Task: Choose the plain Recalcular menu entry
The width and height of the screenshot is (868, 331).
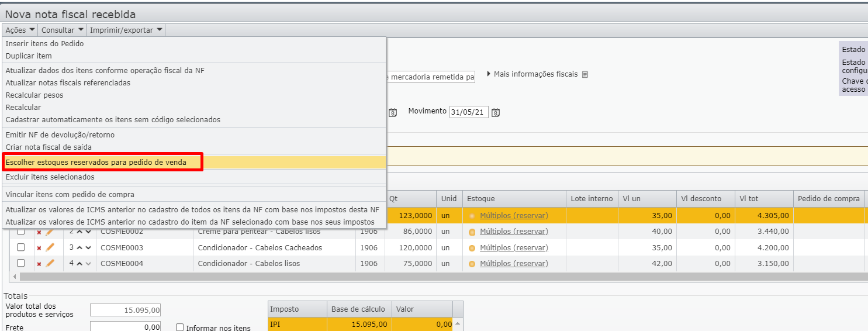Action: coord(193,107)
